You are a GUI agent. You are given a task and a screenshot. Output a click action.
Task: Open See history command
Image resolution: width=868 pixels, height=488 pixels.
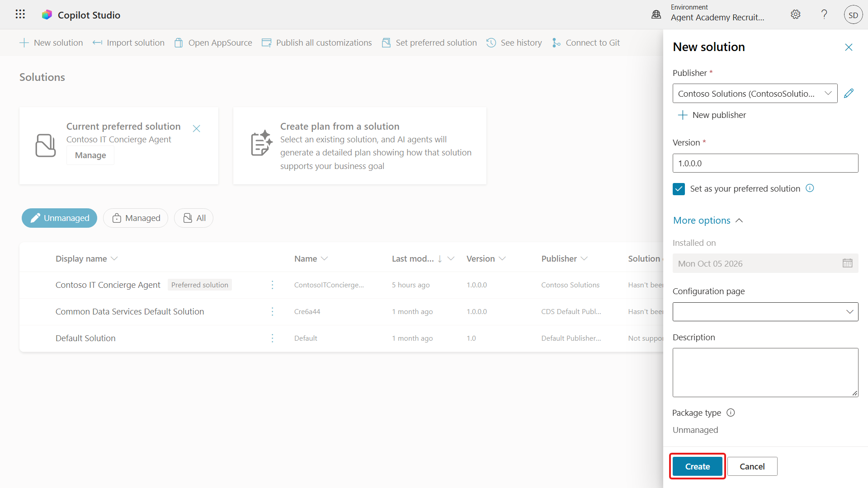coord(514,42)
